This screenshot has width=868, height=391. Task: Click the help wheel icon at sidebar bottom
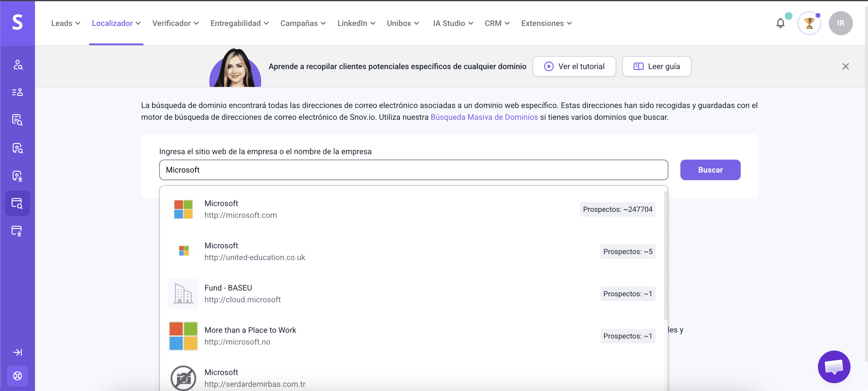17,376
